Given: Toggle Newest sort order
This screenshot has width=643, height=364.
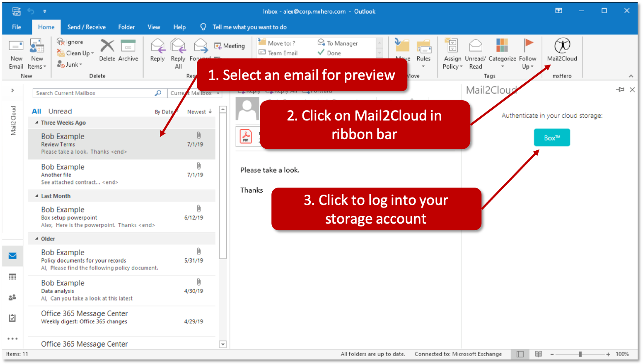Looking at the screenshot, I should (199, 112).
